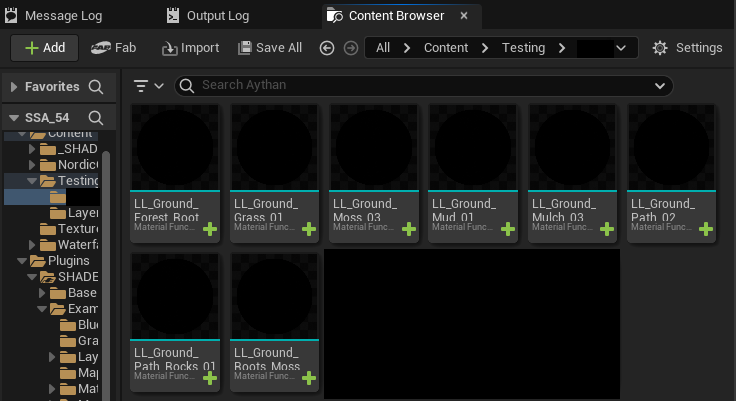Collapse the Plugins folder in tree

23,261
